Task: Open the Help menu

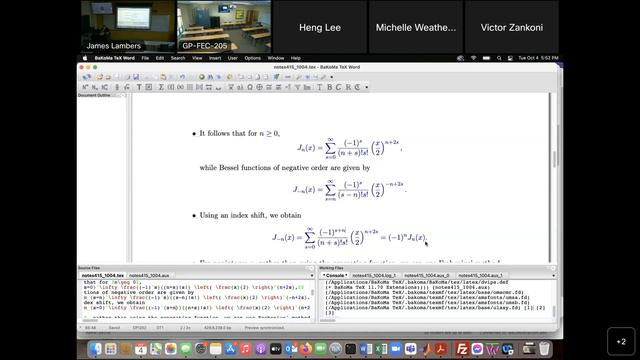Action: point(296,58)
